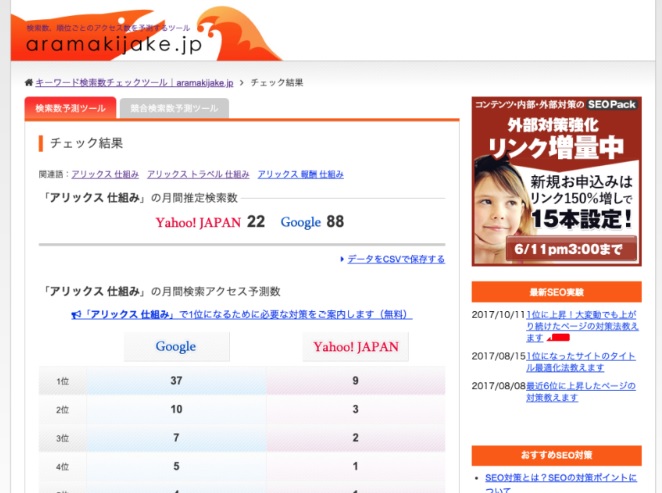Open related keyword アリックス 報酬 仕組み
Viewport: 662px width, 493px height.
300,174
